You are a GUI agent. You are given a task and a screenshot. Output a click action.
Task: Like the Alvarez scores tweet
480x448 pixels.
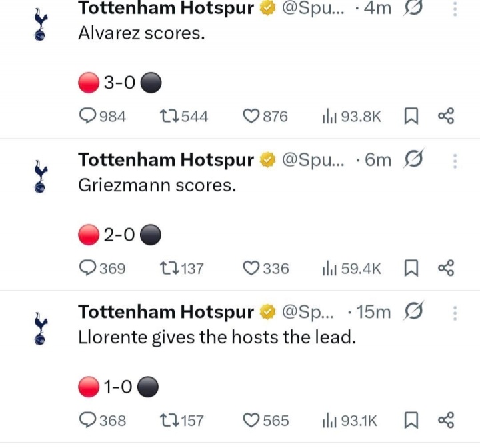[x=251, y=117]
